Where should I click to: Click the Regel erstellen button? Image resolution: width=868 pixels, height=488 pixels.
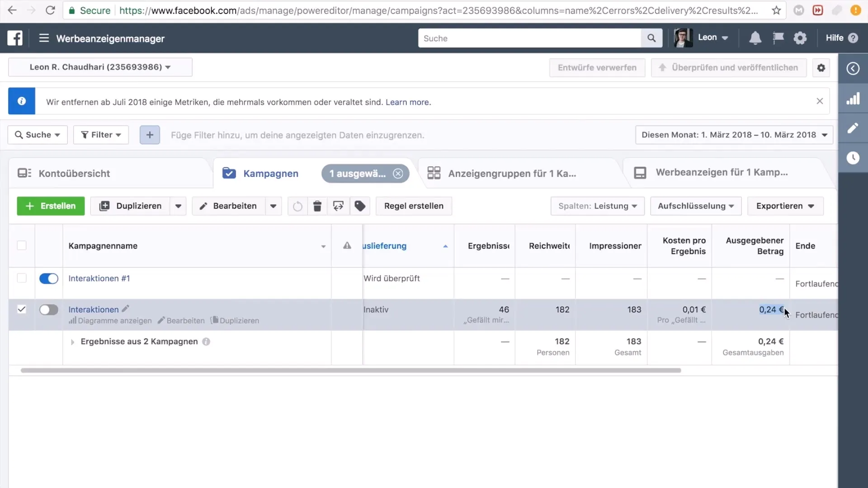tap(414, 206)
